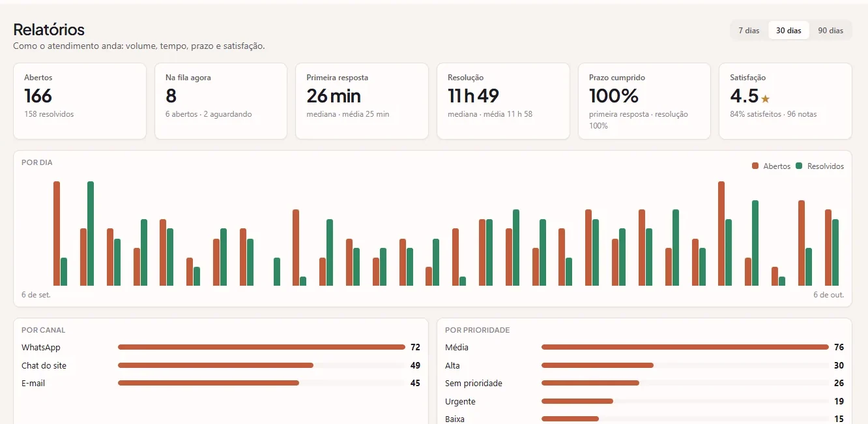Click the Chat do site channel bar
Viewport: 868px width, 424px height.
(216, 365)
